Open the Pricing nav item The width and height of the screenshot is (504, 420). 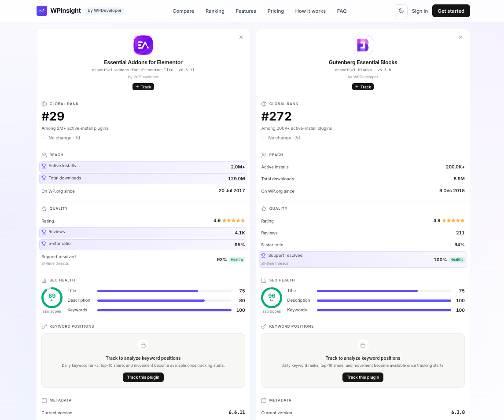[276, 11]
